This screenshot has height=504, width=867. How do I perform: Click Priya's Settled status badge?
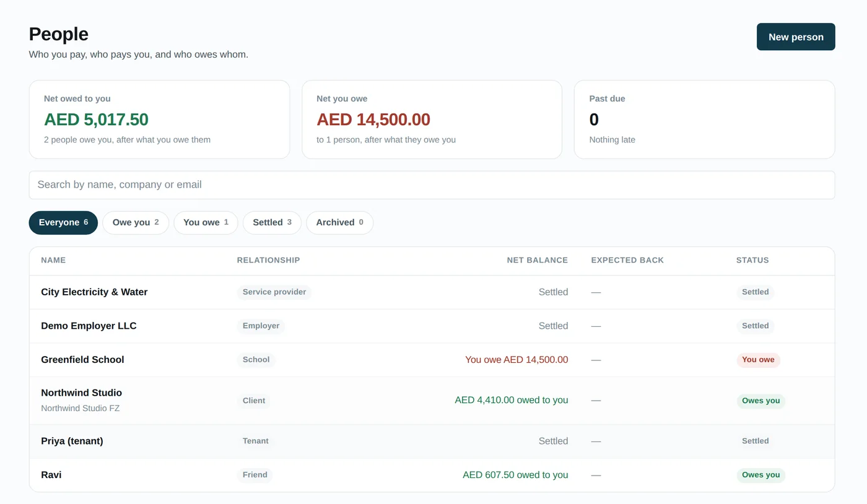(x=756, y=441)
